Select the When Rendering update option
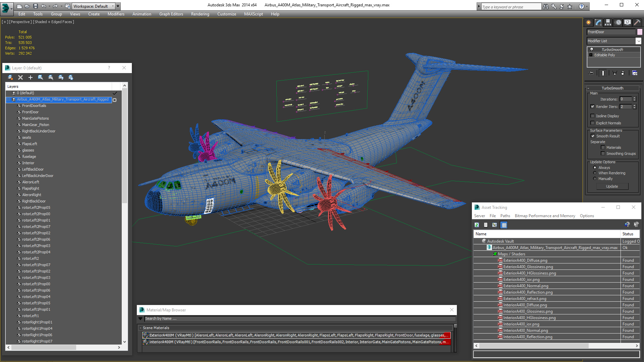Screen dimensions: 644x362 pos(595,173)
